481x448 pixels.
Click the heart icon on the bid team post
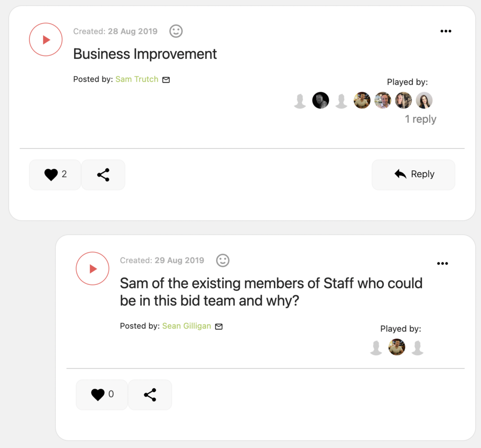tap(98, 394)
